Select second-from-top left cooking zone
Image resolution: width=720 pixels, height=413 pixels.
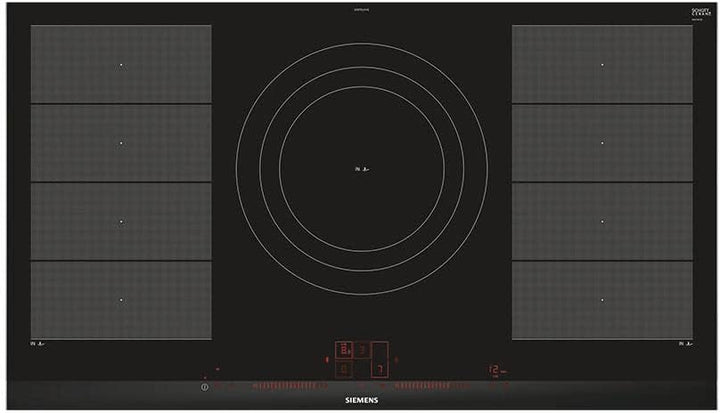[x=121, y=143]
